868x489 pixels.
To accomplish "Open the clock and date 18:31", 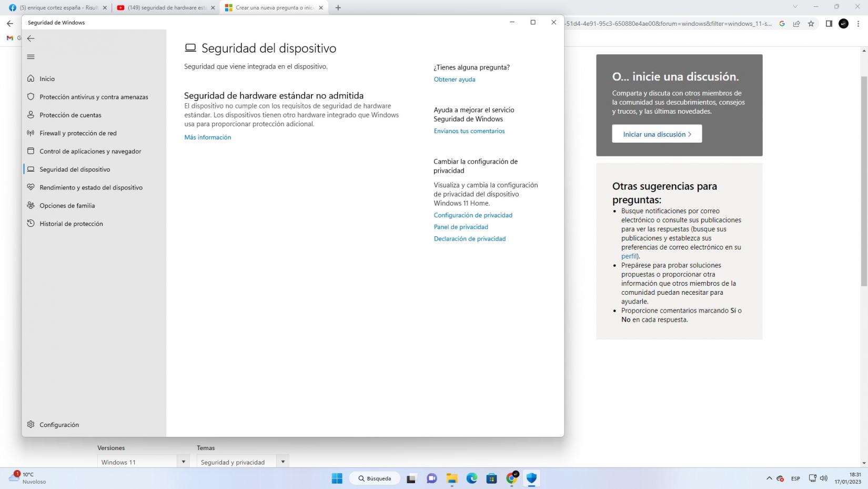I will pos(847,478).
